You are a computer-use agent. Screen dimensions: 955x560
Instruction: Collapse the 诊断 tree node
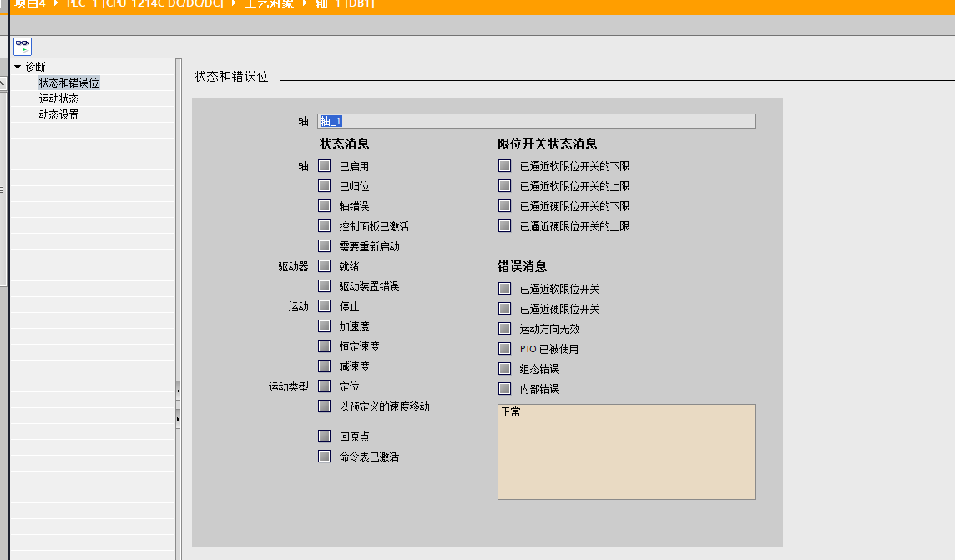click(18, 67)
